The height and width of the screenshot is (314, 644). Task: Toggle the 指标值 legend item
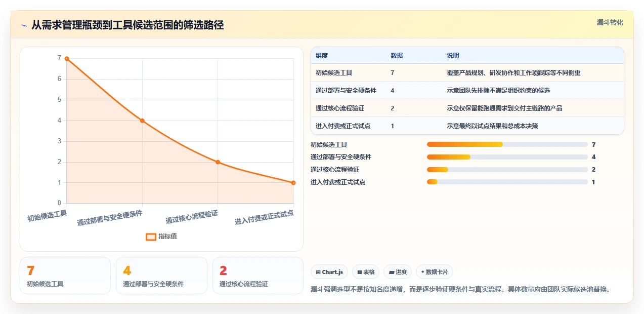click(161, 237)
